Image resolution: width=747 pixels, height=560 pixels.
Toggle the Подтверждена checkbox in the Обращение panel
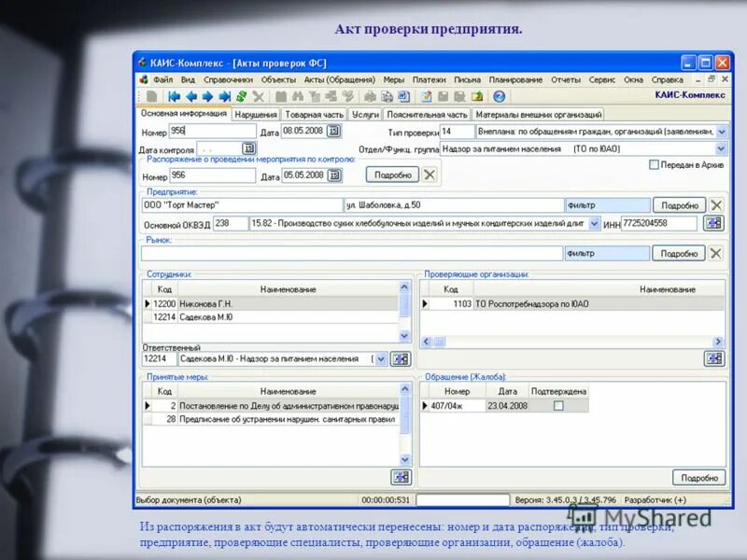coord(557,406)
